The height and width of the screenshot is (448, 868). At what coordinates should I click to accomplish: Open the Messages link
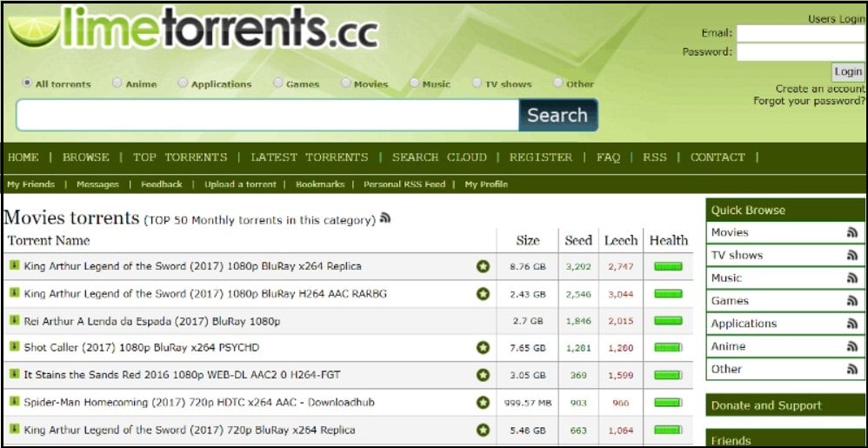pos(97,184)
